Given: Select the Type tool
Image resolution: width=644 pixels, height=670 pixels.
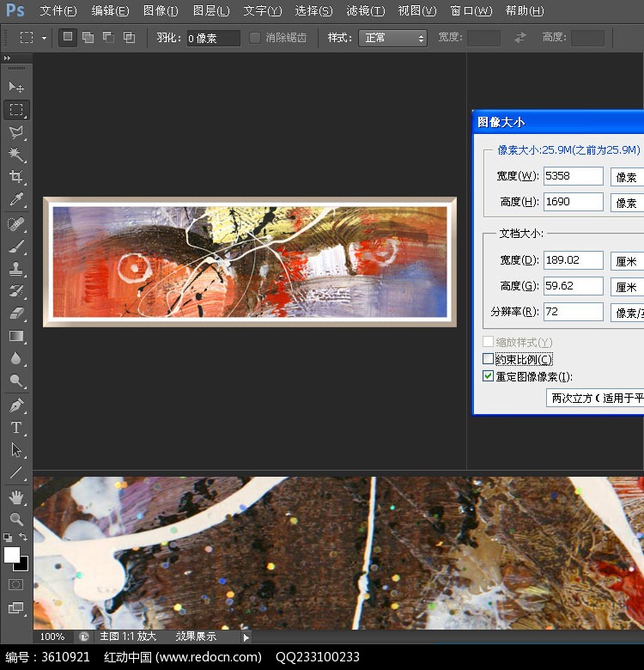Looking at the screenshot, I should click(16, 427).
